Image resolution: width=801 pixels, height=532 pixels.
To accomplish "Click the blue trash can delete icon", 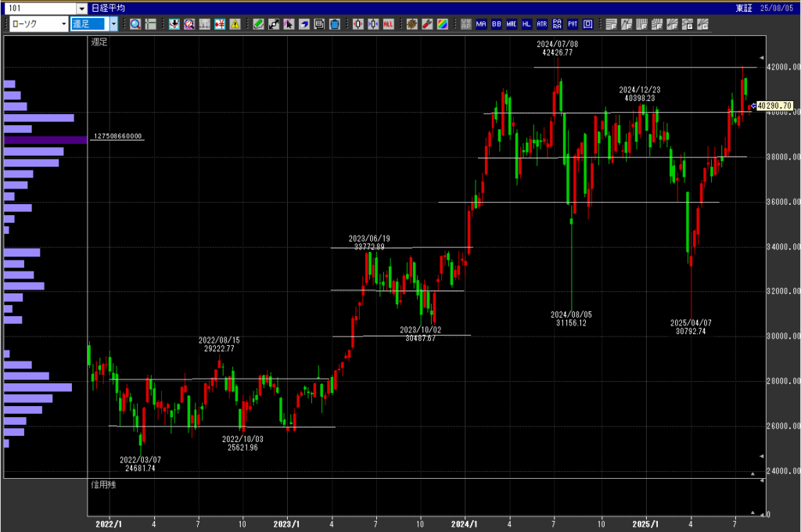I will (x=335, y=24).
